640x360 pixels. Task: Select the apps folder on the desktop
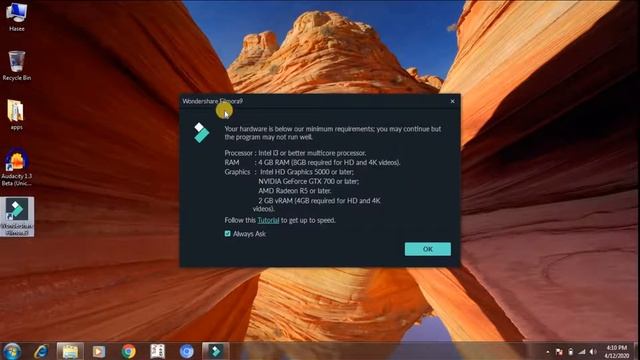(16, 115)
